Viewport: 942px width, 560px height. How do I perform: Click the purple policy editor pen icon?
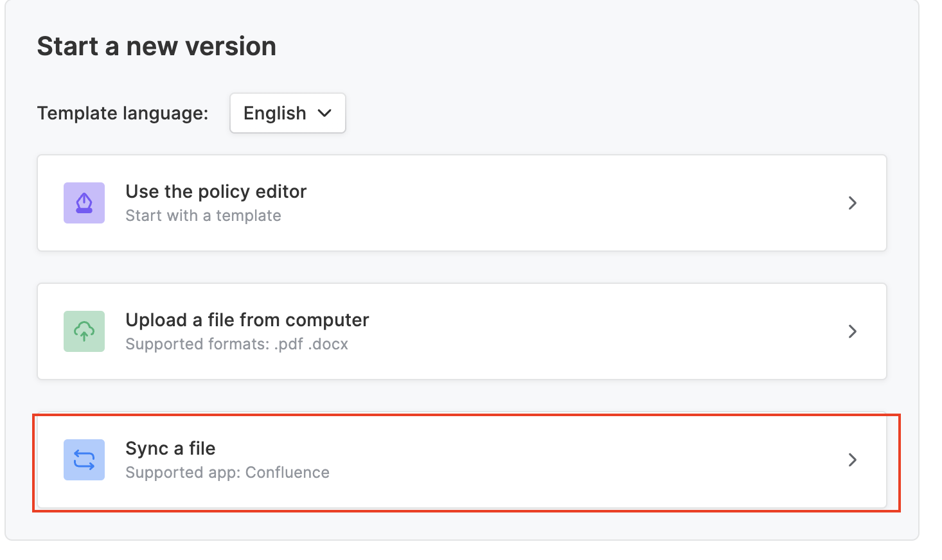(x=84, y=203)
